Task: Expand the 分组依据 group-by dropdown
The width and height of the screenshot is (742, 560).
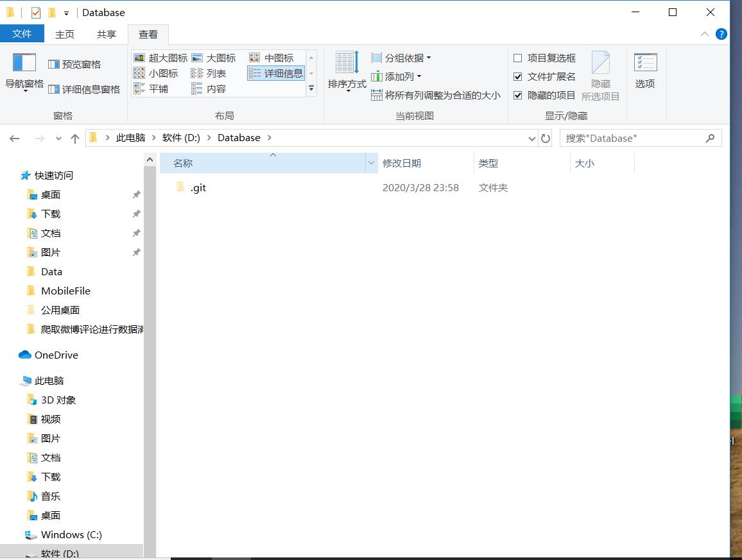Action: (400, 58)
